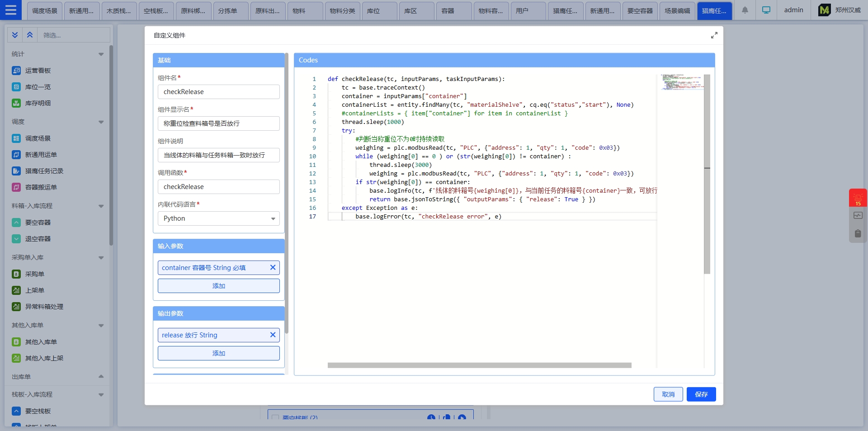
Task: Delete the release output parameter
Action: (x=273, y=335)
